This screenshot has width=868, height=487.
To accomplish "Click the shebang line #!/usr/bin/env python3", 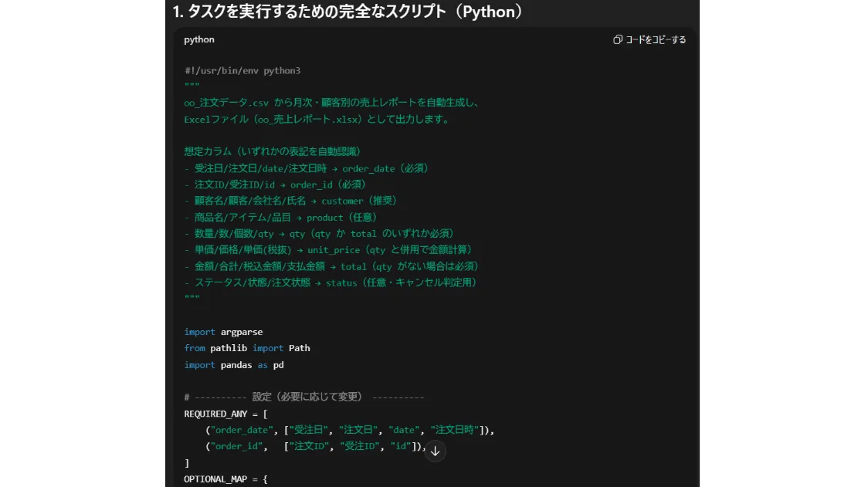I will tap(242, 70).
